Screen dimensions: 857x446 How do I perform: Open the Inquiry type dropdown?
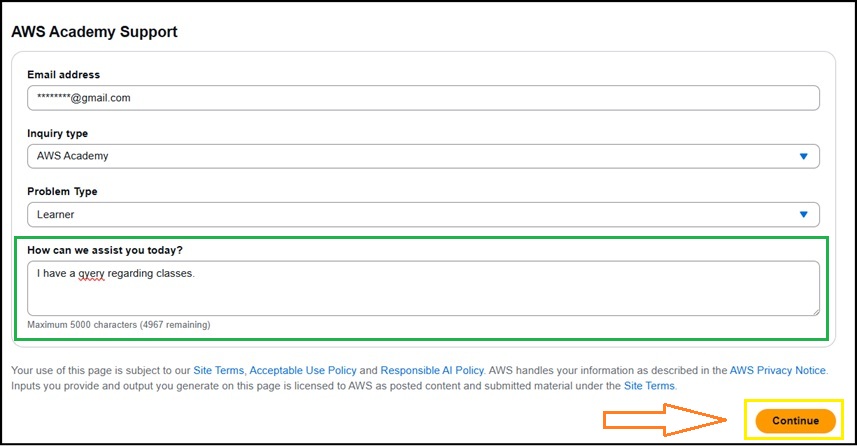[423, 156]
